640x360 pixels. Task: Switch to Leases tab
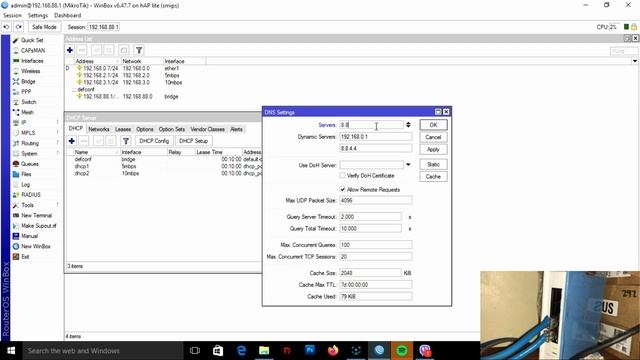point(123,129)
